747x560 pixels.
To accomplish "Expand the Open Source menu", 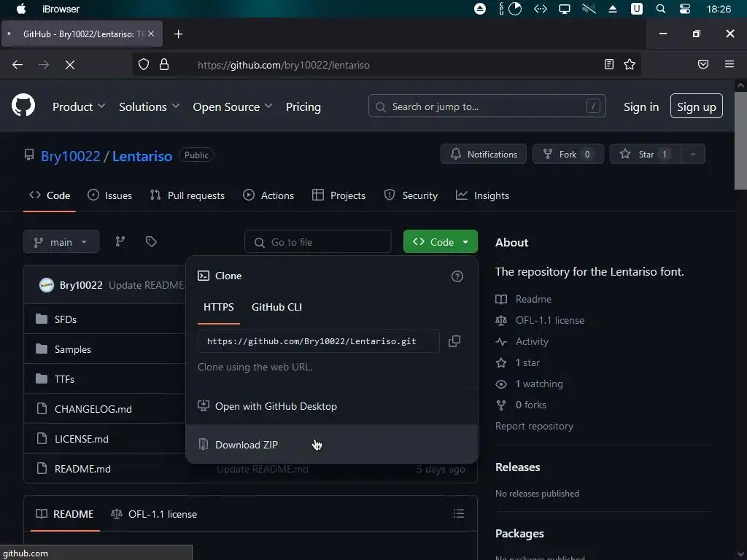I will point(233,106).
